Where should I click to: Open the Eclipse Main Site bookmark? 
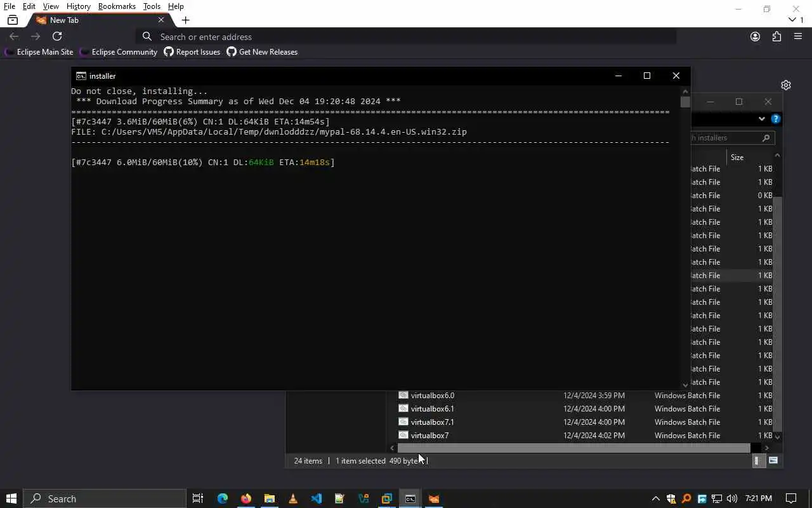pyautogui.click(x=39, y=52)
